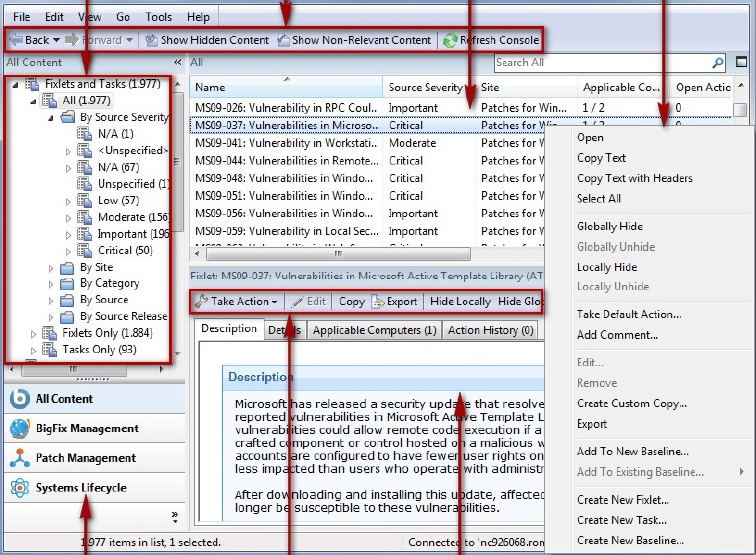Image resolution: width=756 pixels, height=555 pixels.
Task: Click the navigation tree vertical scrollbar
Action: [178, 162]
